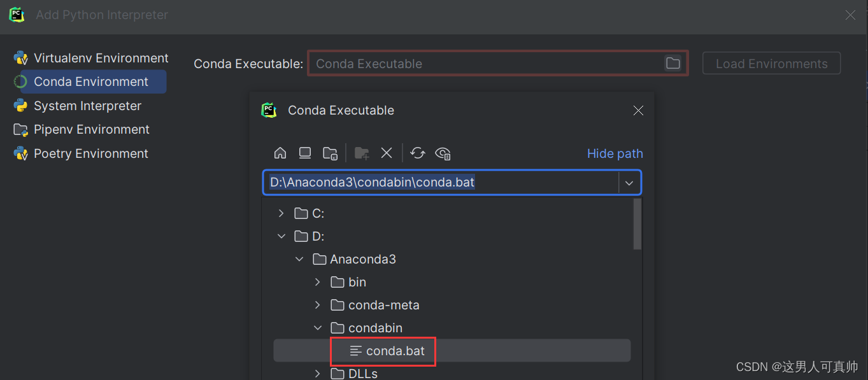The image size is (868, 380).
Task: Close the Conda Executable dialog
Action: (x=638, y=110)
